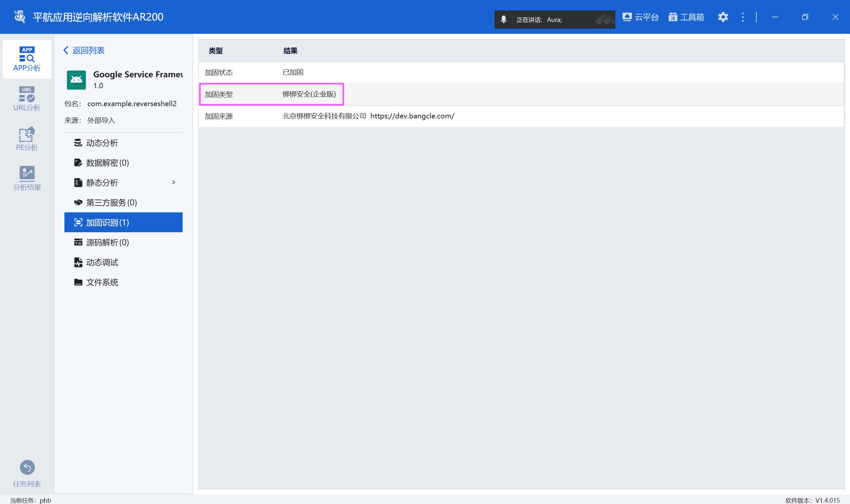Expand the 静态分析 chevron arrow
The width and height of the screenshot is (850, 504).
pyautogui.click(x=174, y=182)
